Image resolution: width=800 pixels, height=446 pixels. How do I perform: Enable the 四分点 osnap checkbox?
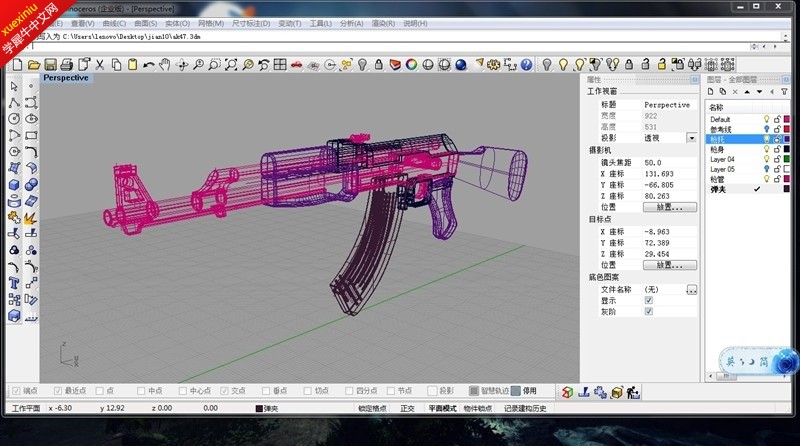click(x=349, y=391)
